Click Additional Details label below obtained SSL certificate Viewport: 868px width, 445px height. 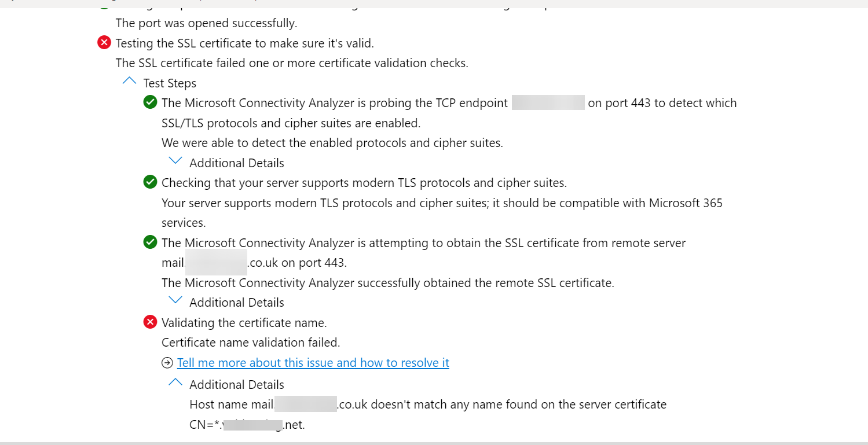(237, 303)
